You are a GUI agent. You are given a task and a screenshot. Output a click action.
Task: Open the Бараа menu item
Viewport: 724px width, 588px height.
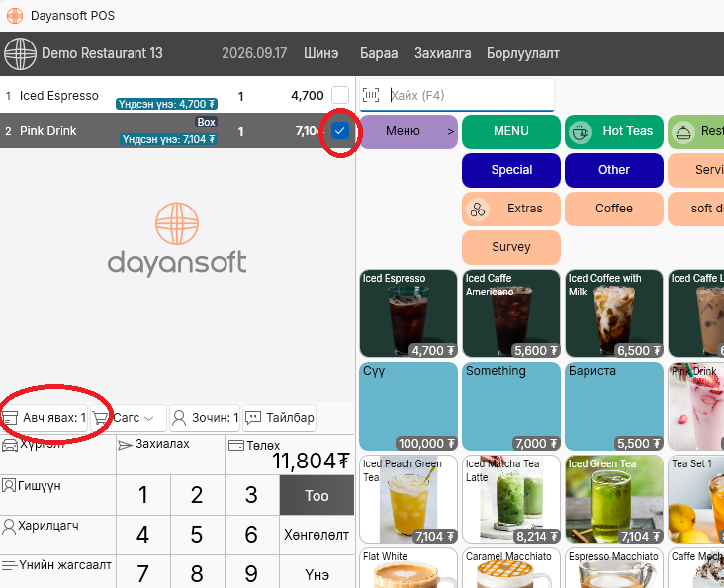[379, 53]
